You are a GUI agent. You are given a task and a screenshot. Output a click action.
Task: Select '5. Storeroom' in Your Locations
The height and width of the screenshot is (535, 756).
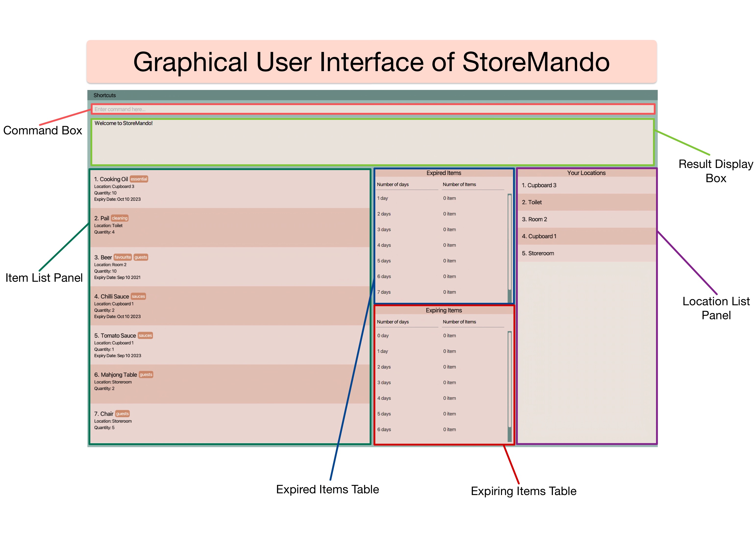click(586, 254)
